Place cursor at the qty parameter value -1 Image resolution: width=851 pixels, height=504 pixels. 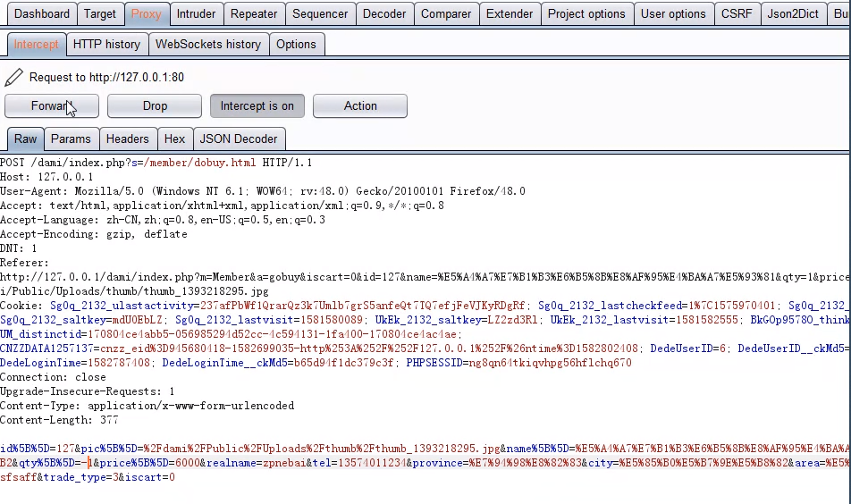88,463
